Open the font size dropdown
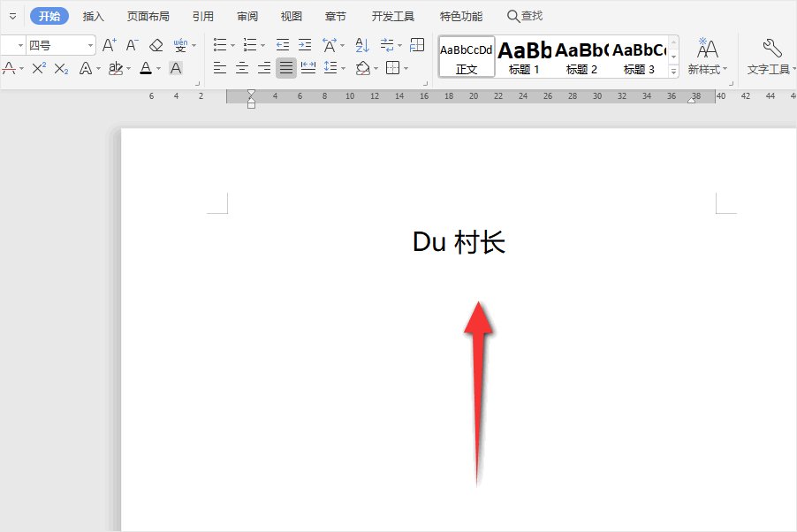This screenshot has width=797, height=532. 91,44
